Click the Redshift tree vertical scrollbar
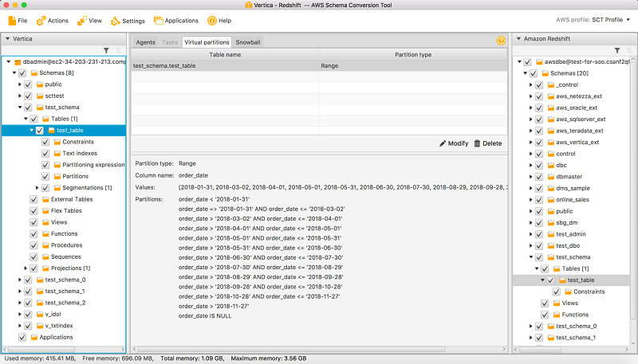The width and height of the screenshot is (638, 364). (x=632, y=191)
